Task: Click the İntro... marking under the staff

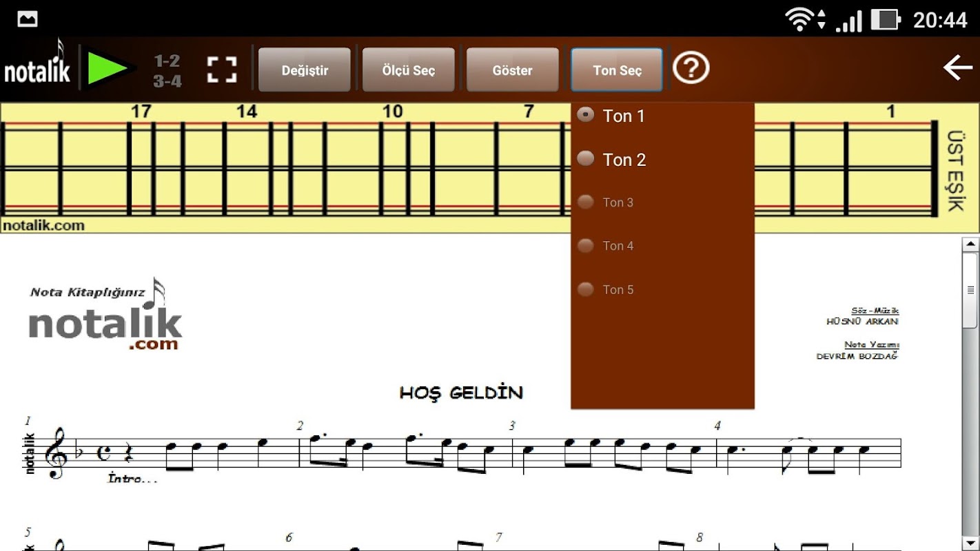Action: [132, 478]
